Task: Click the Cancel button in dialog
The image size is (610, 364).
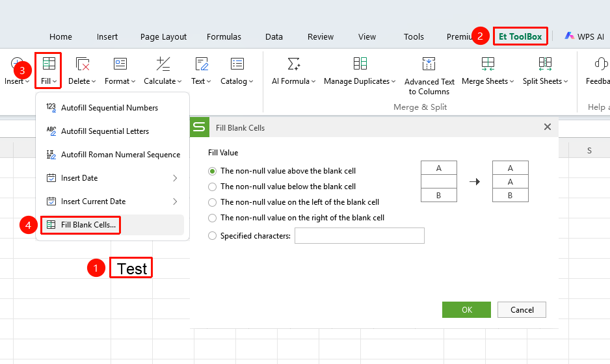Action: 522,309
